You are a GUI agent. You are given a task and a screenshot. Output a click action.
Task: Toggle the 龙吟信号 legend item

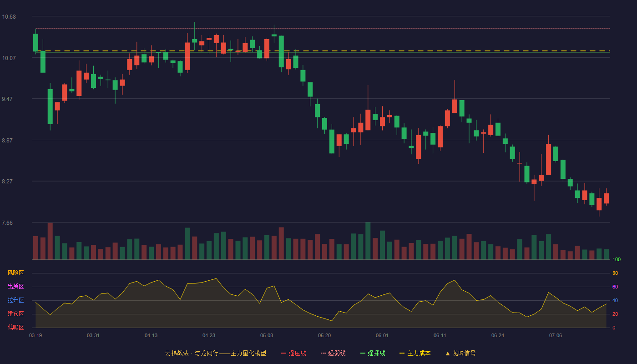pyautogui.click(x=460, y=353)
